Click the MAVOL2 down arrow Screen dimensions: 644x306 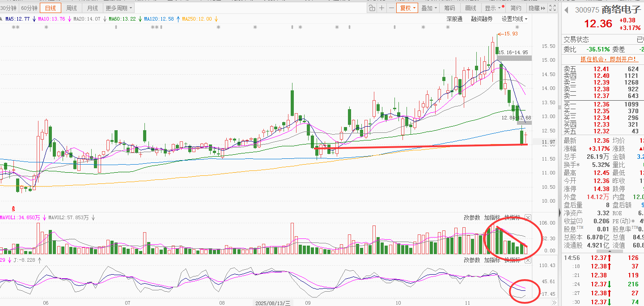93,217
